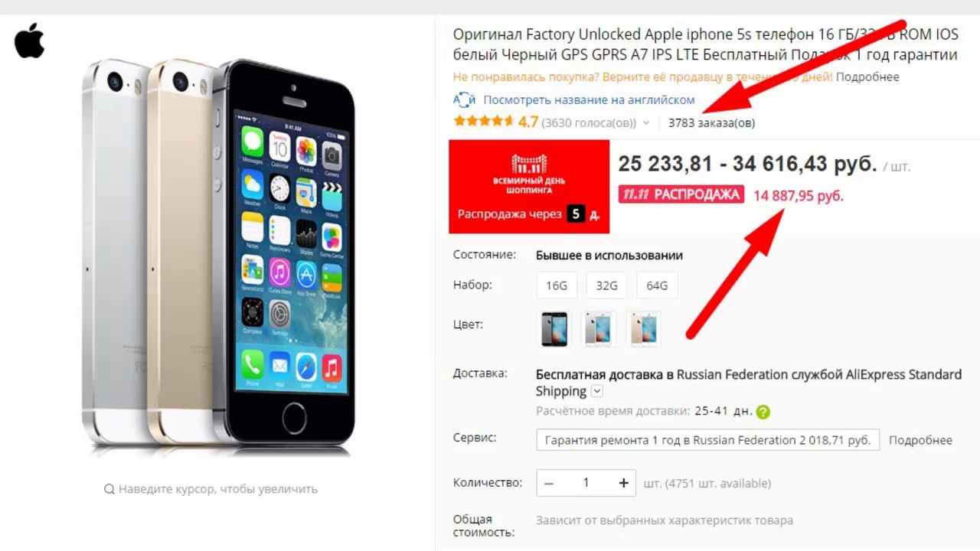Choose the gold color thumbnail
This screenshot has width=980, height=551.
click(643, 329)
